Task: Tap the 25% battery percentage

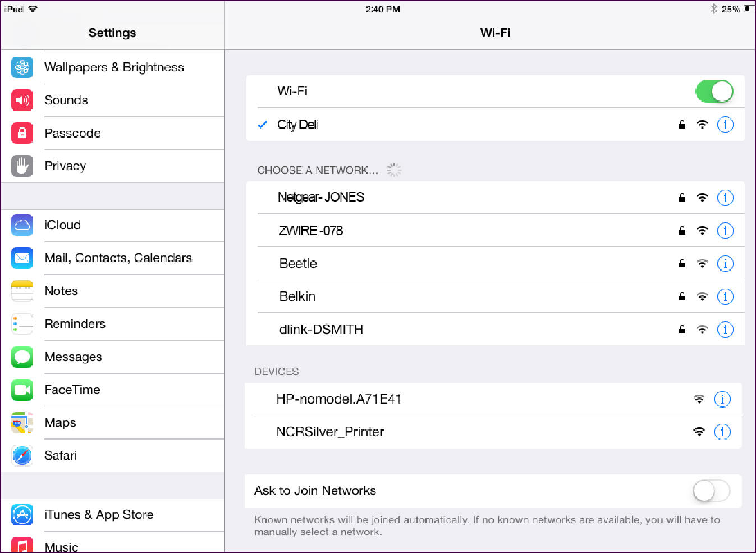Action: 731,9
